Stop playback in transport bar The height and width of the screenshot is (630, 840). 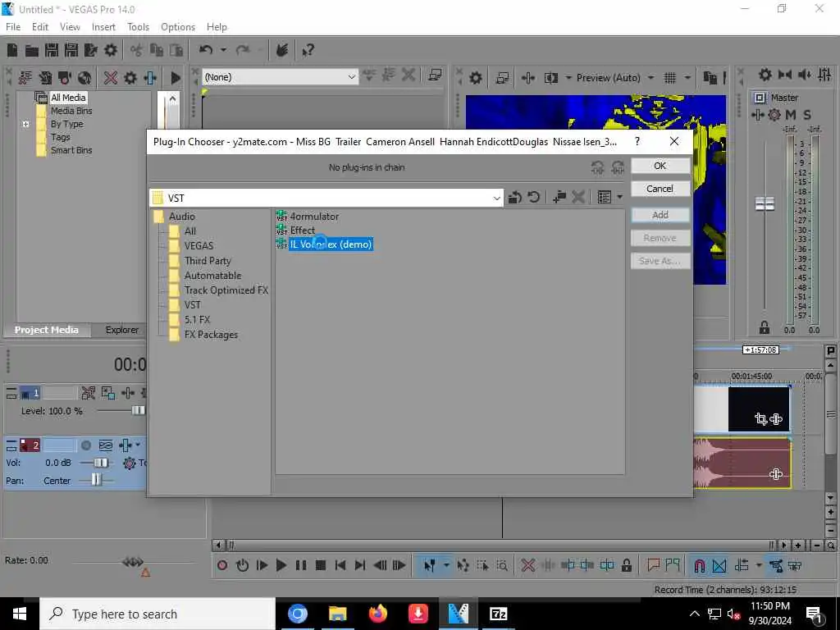click(321, 565)
